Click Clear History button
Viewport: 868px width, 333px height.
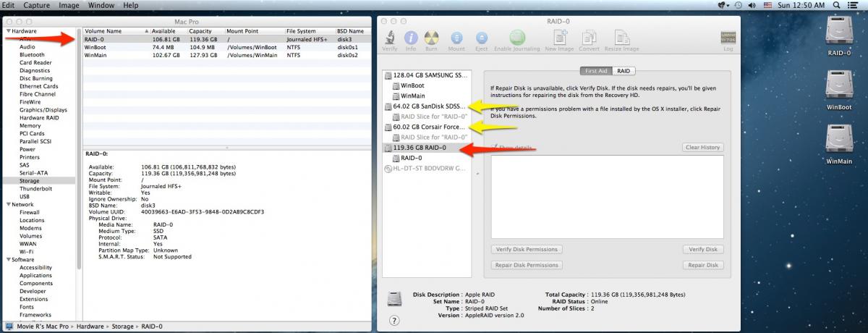pyautogui.click(x=702, y=148)
